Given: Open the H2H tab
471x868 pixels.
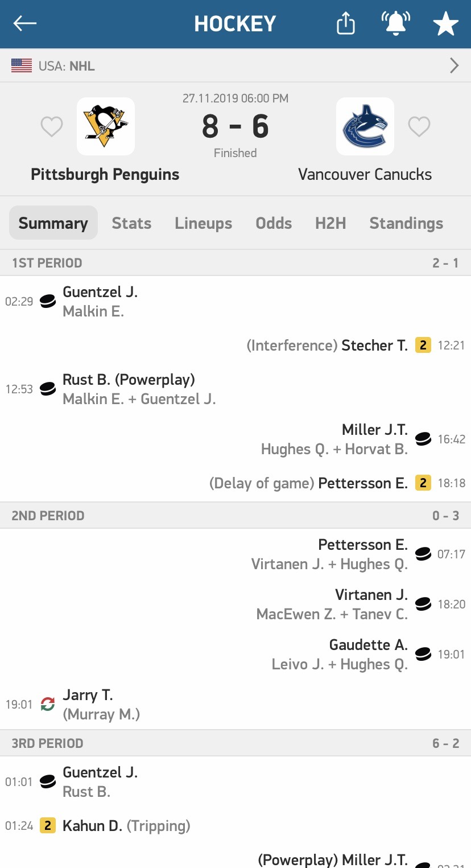Looking at the screenshot, I should pos(330,223).
